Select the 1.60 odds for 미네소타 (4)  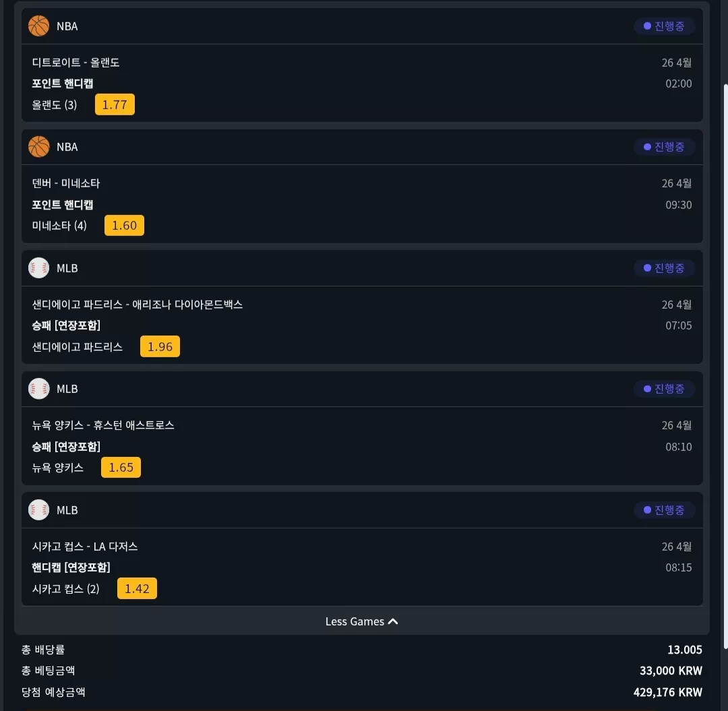click(x=125, y=226)
